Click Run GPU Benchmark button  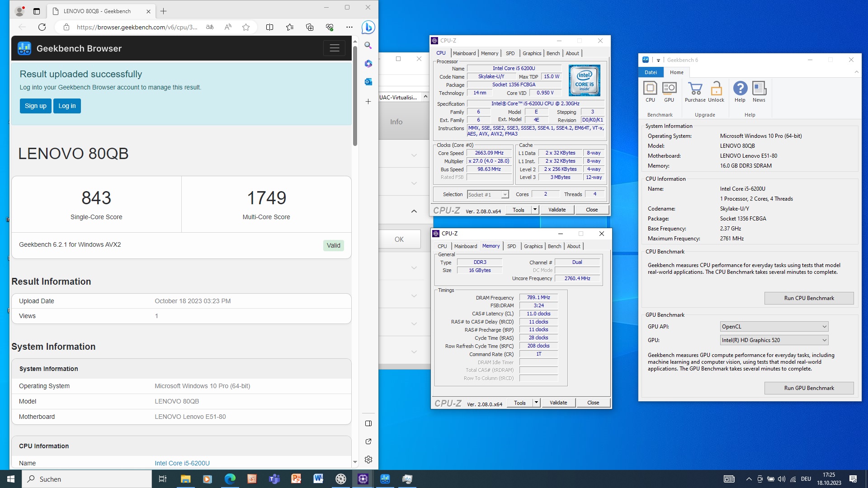(x=809, y=388)
